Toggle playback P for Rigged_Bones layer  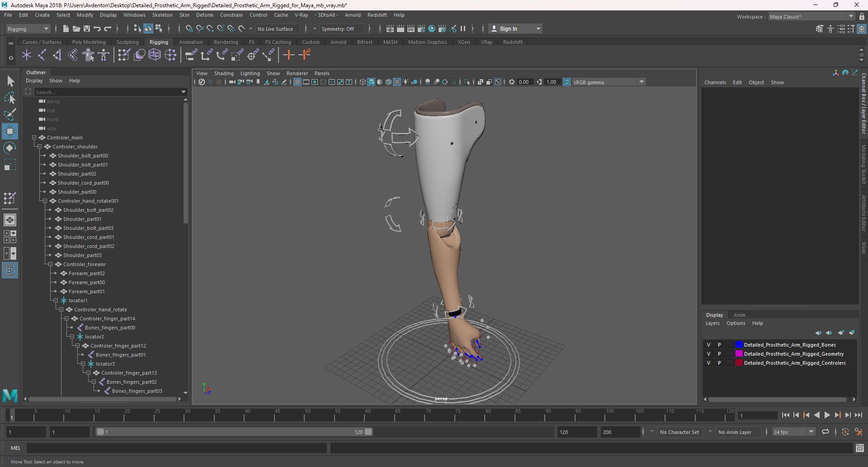(x=719, y=345)
